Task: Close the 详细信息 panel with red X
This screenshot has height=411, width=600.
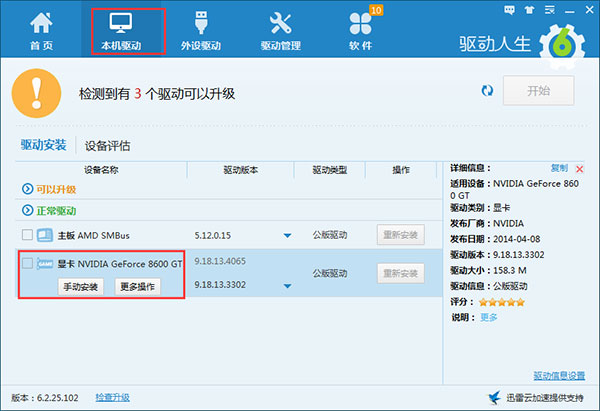Action: [x=580, y=169]
